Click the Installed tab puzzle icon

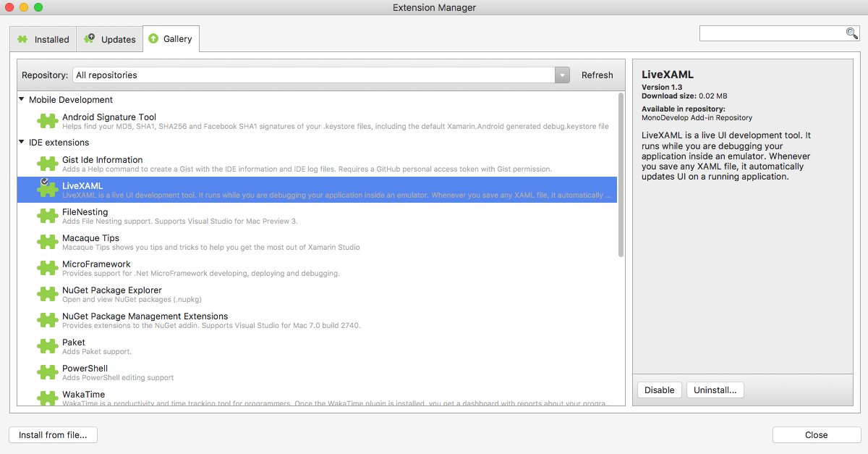click(23, 39)
